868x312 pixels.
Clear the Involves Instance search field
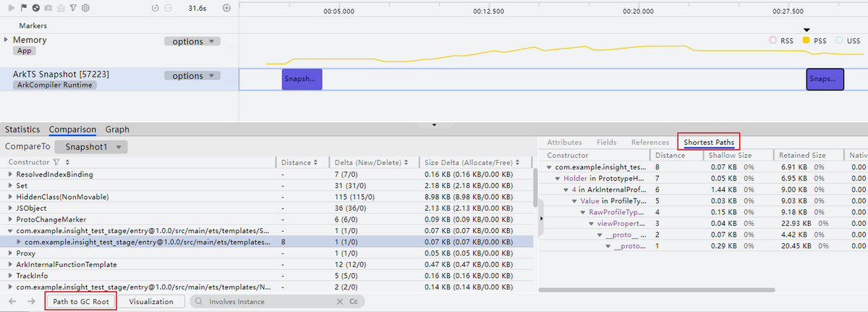coord(340,301)
